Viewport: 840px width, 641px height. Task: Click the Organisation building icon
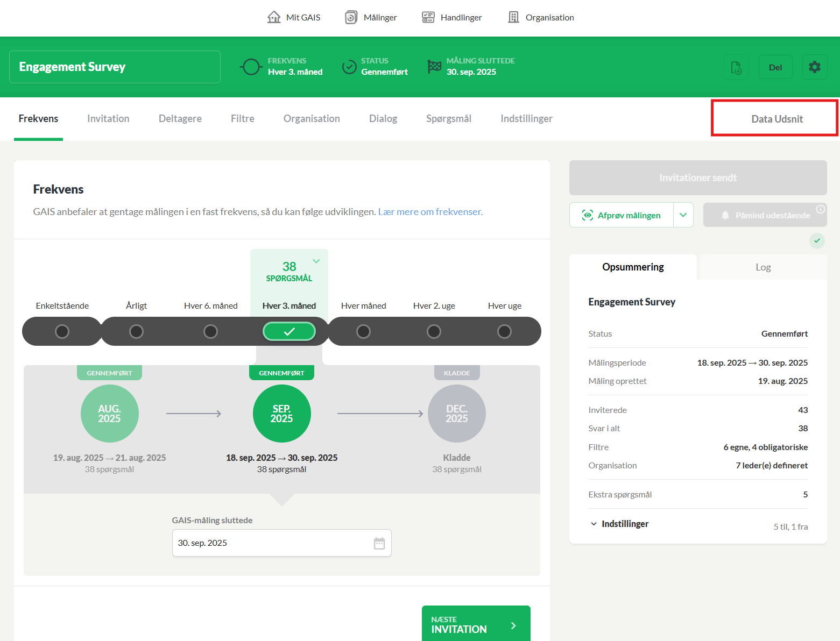[513, 17]
